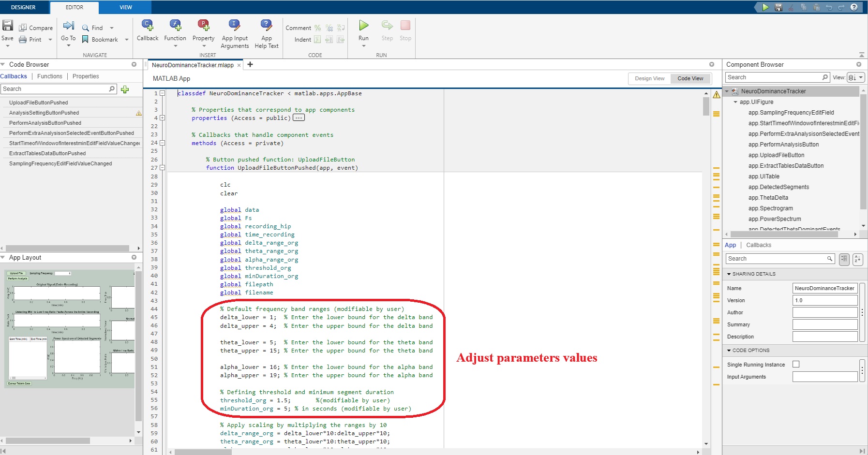
Task: Switch to Design View
Action: click(650, 78)
